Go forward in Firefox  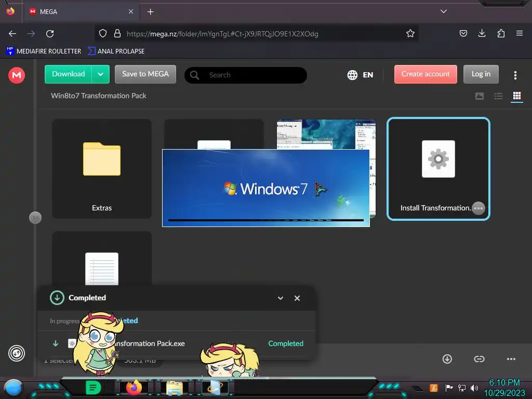(31, 34)
